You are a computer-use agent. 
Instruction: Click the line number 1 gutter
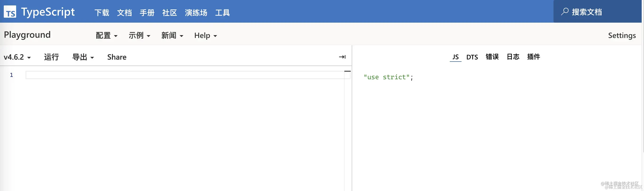pos(12,75)
